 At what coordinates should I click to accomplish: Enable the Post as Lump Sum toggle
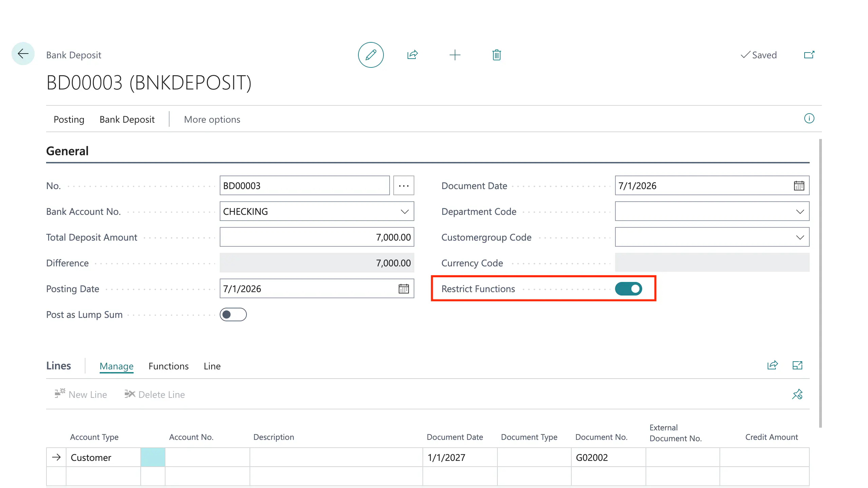(233, 314)
